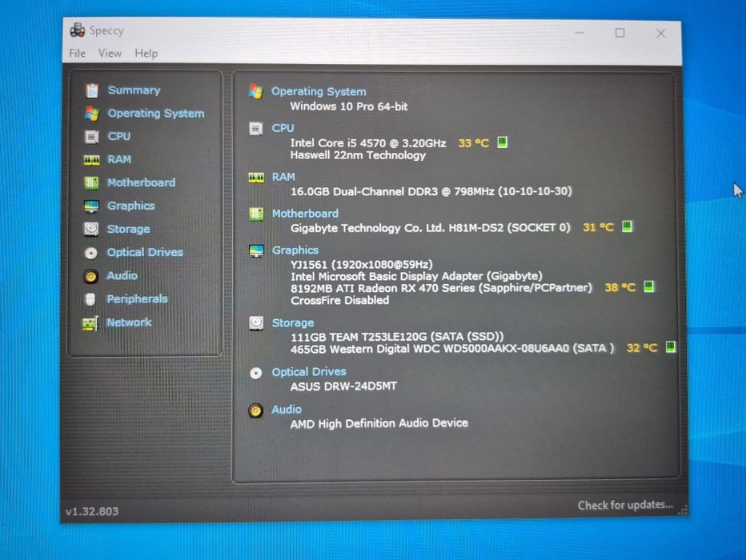Image resolution: width=746 pixels, height=560 pixels.
Task: Click the Summary clipboard icon
Action: tap(92, 90)
